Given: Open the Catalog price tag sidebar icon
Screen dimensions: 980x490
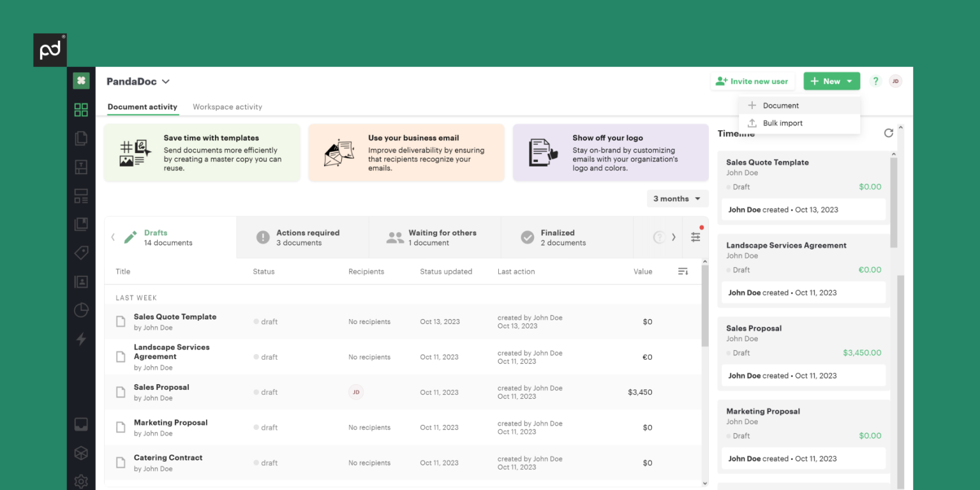Looking at the screenshot, I should [x=81, y=253].
